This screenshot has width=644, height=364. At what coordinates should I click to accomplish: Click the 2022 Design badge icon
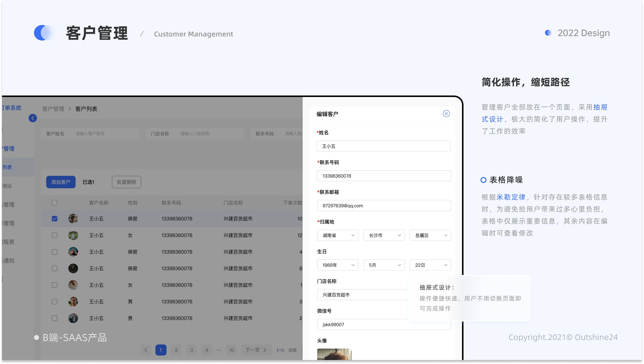tap(548, 33)
